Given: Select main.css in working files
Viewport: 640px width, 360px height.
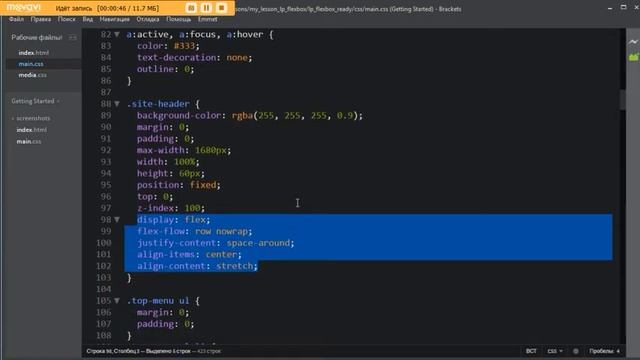Looking at the screenshot, I should (31, 64).
